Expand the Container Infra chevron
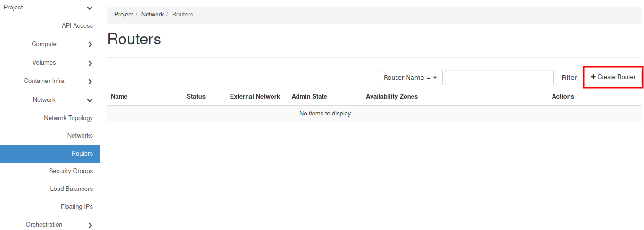 [90, 82]
